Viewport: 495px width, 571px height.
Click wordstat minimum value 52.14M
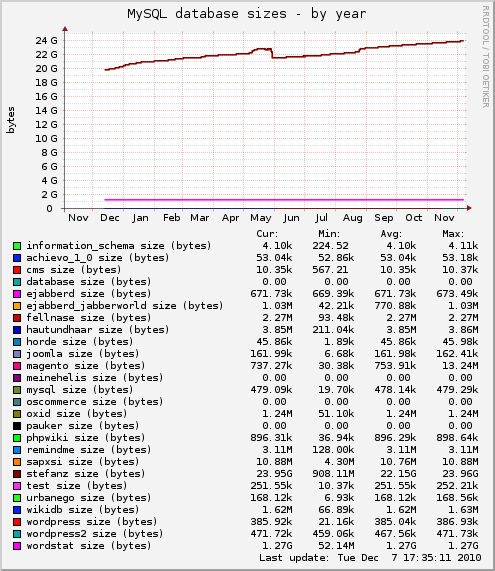336,546
